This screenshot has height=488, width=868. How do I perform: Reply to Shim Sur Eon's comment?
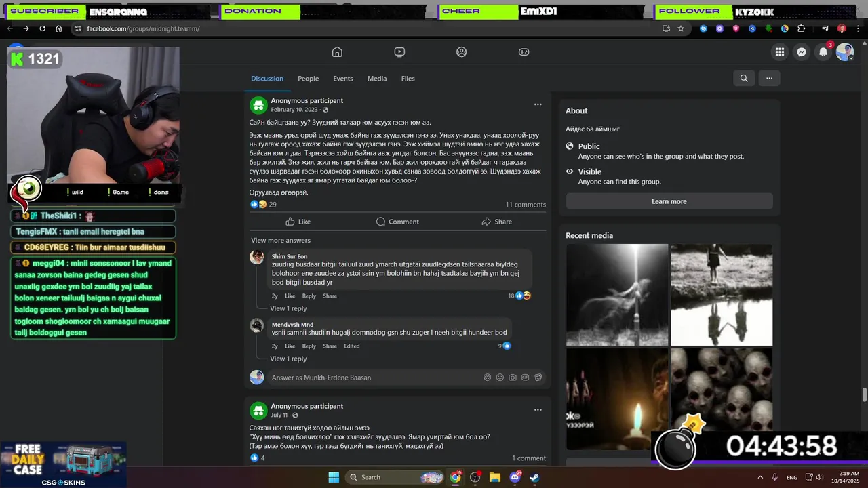(x=309, y=296)
